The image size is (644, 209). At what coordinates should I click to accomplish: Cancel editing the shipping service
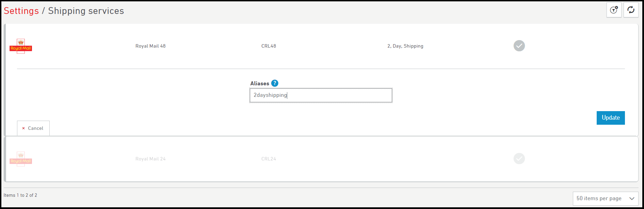tap(33, 128)
